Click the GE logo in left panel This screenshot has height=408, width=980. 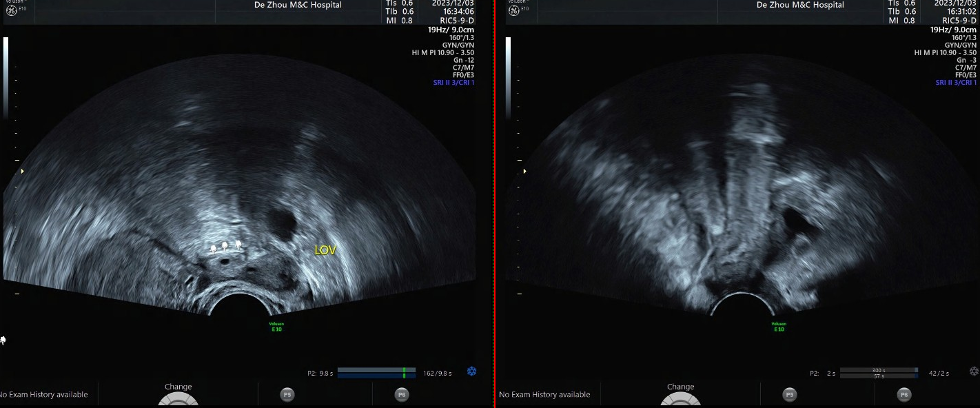[x=11, y=10]
